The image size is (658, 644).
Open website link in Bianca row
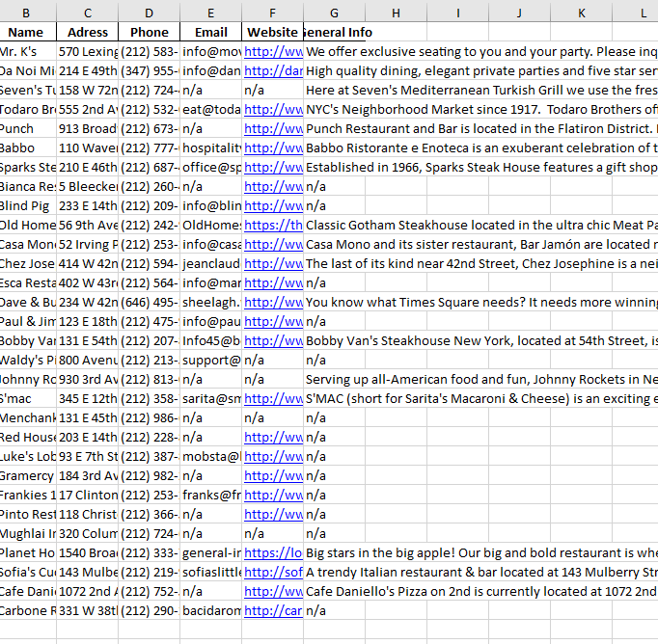tap(273, 187)
